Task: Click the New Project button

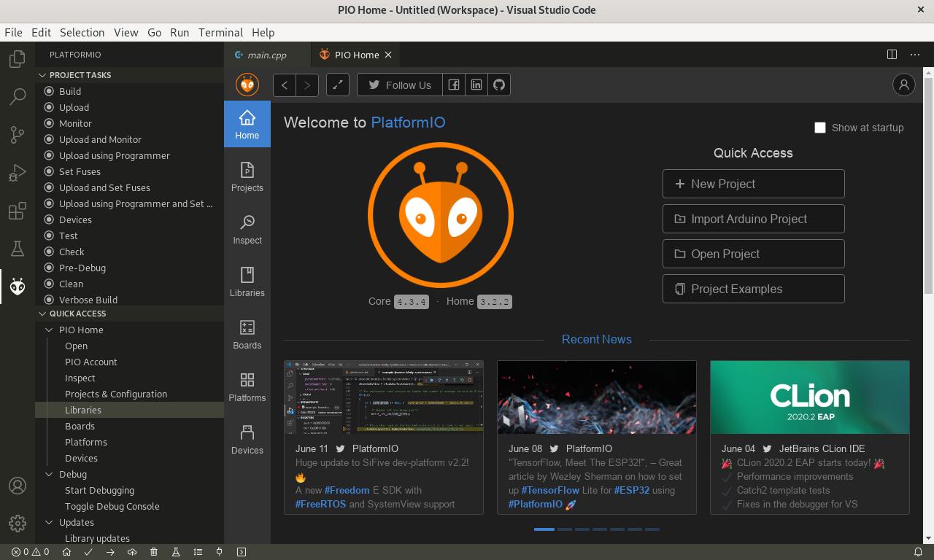Action: click(x=753, y=184)
